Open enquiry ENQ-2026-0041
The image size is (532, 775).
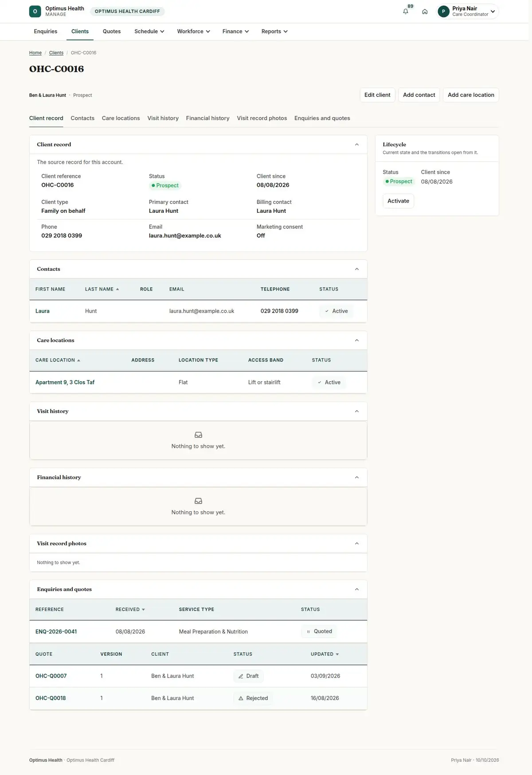pos(56,632)
